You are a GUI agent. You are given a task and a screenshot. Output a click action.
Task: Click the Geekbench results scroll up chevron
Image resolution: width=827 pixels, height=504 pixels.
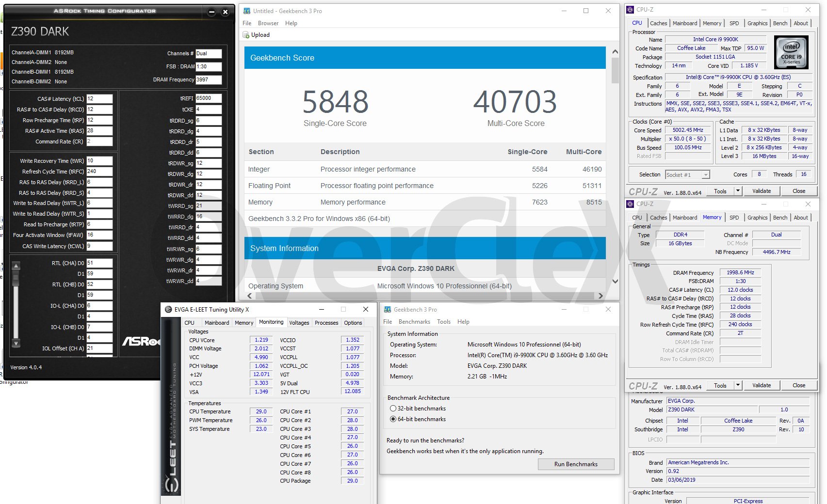(x=615, y=52)
